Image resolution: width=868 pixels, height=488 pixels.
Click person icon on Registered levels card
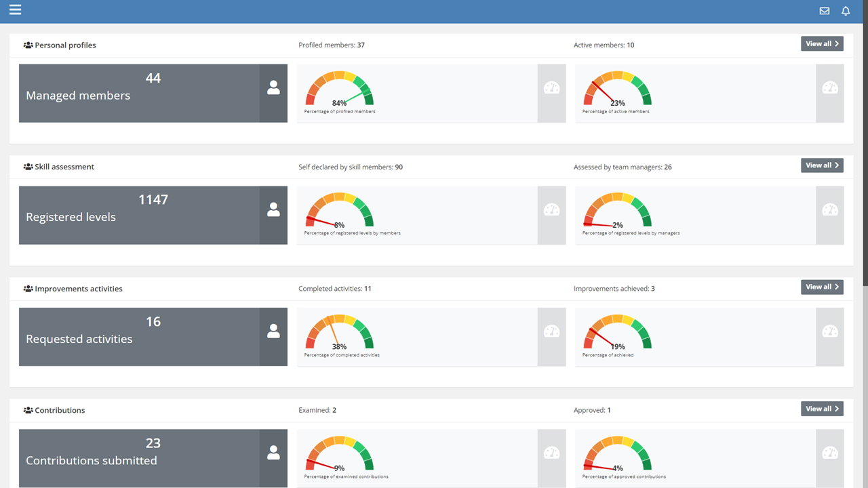(x=273, y=210)
